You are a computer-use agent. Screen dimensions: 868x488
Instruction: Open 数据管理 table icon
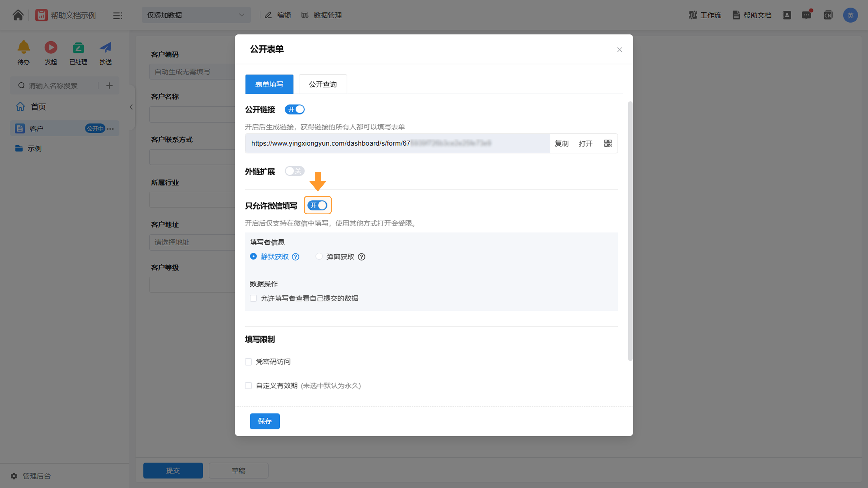point(305,15)
